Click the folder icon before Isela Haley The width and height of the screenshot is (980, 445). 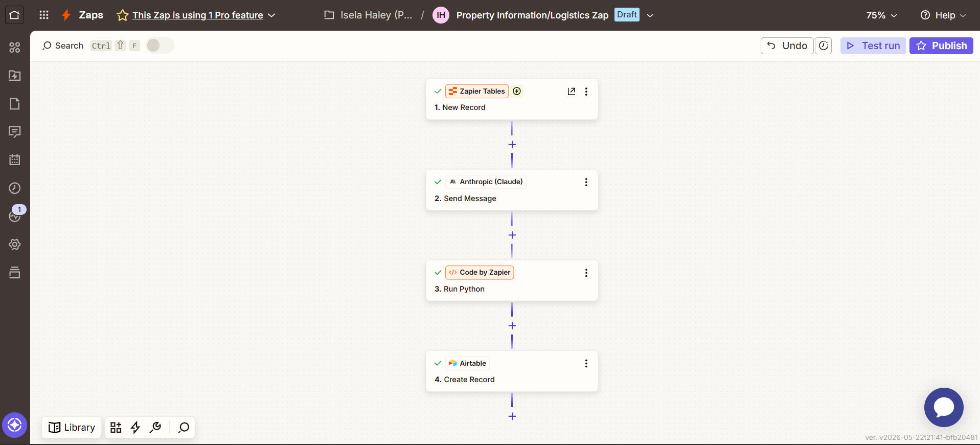(329, 15)
